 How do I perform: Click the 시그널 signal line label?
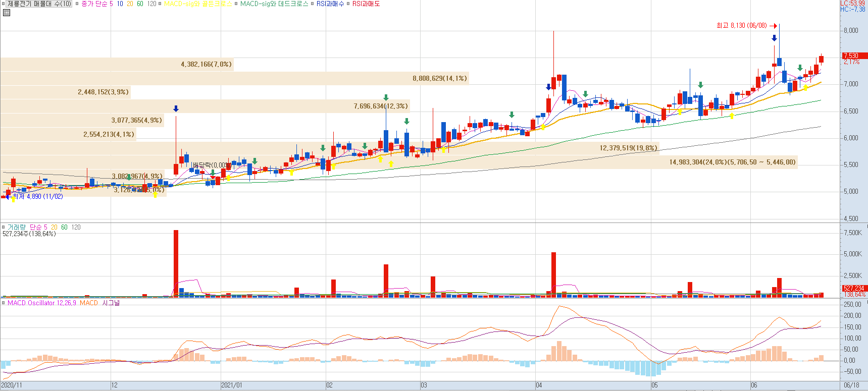pyautogui.click(x=111, y=303)
